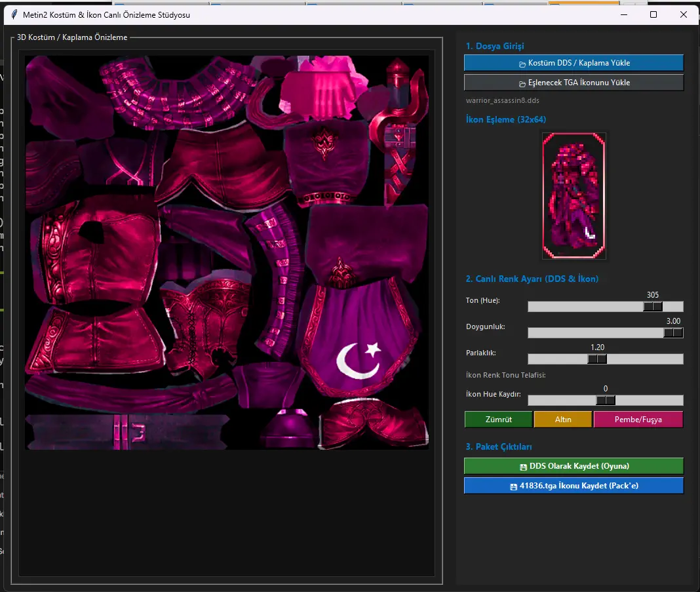Click the Ton (Hue) slider handle
Screen dimensions: 700x592
click(653, 307)
